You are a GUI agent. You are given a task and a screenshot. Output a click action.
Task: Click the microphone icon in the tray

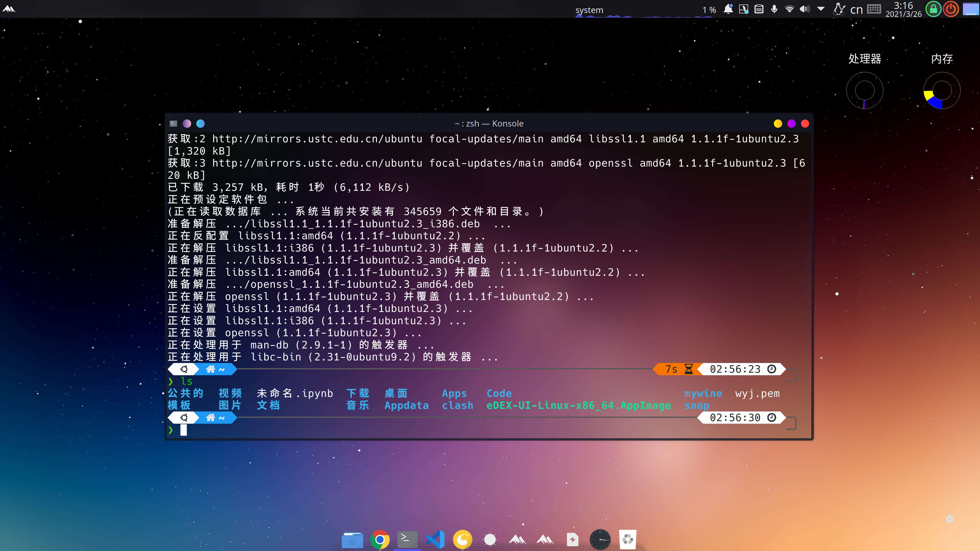point(774,9)
